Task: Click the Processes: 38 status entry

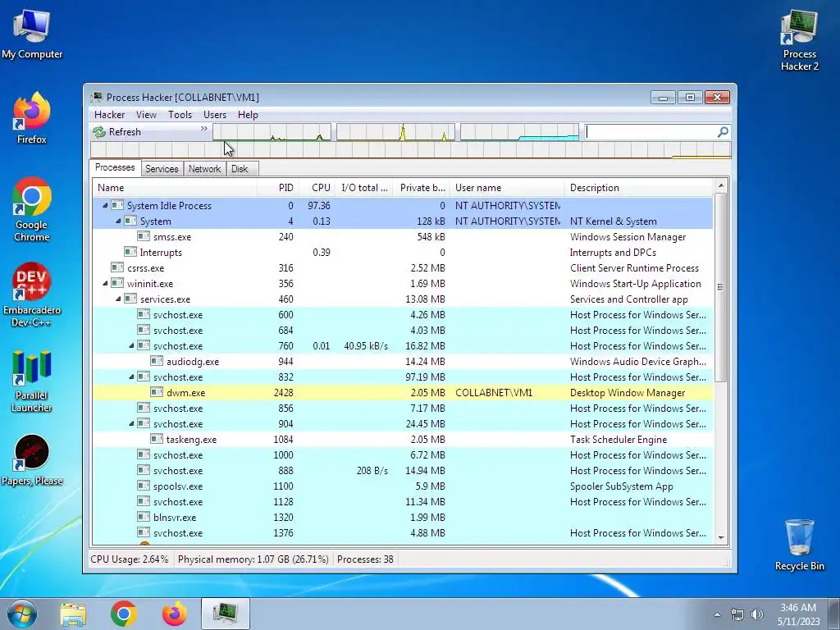Action: pyautogui.click(x=365, y=559)
